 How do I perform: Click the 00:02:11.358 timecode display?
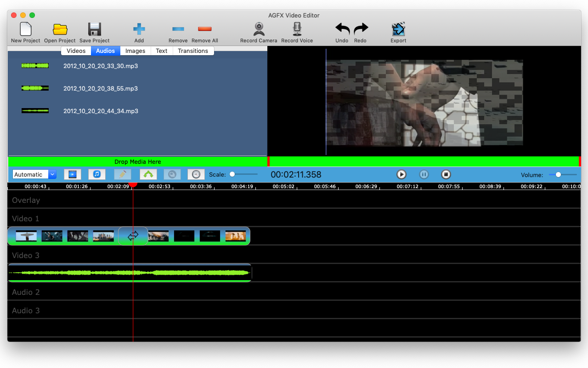(296, 174)
